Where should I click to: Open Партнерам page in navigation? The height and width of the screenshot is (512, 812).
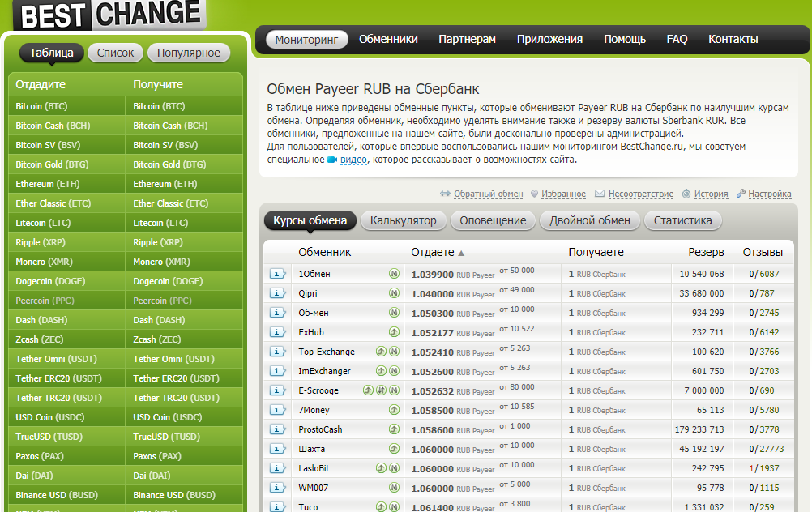coord(467,40)
